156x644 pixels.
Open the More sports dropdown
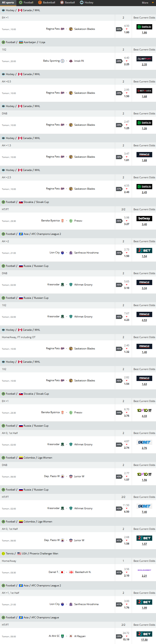[x=148, y=3]
